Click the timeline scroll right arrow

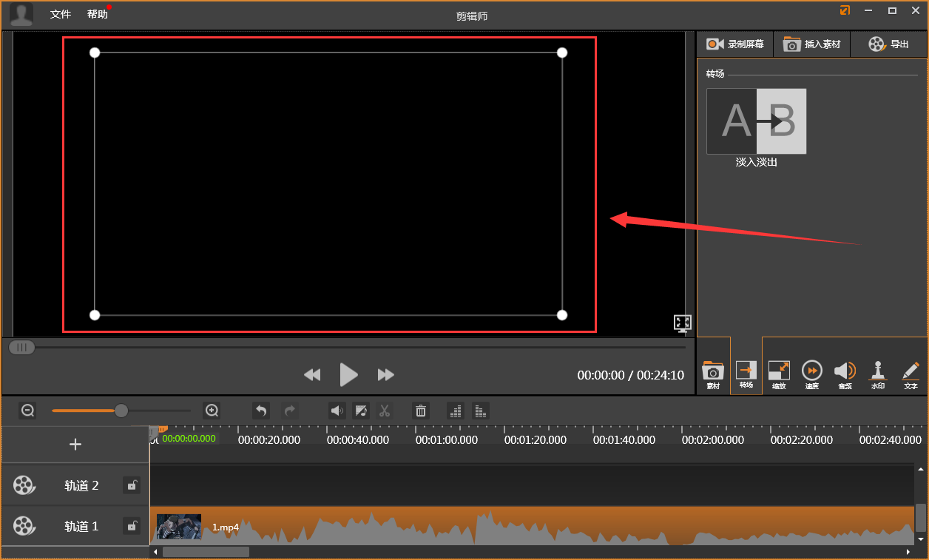click(908, 552)
